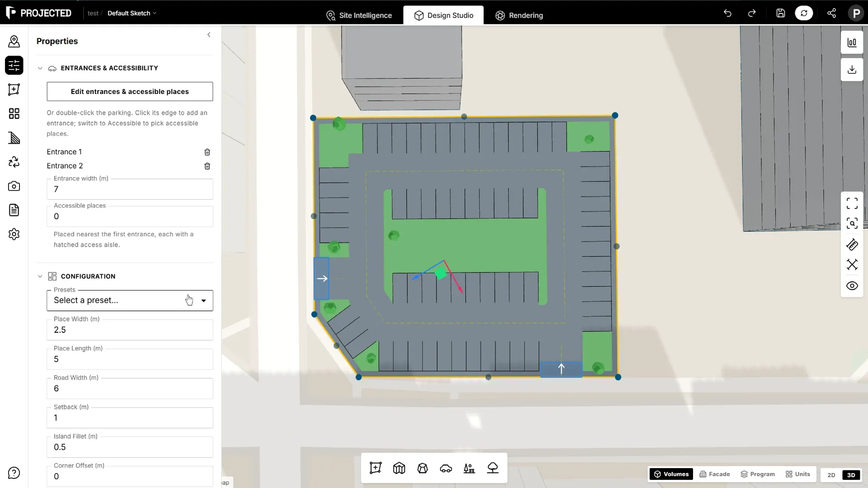
Task: Switch to the Rendering tab
Action: point(519,15)
